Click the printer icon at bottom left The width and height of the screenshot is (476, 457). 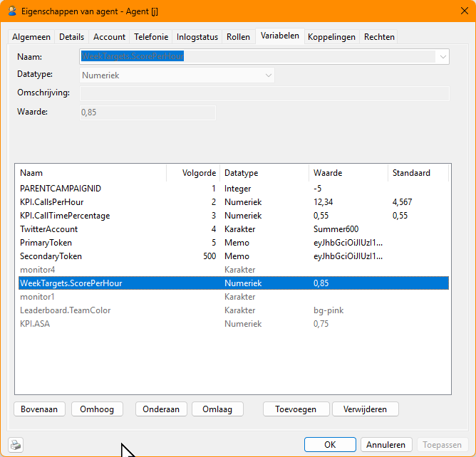click(x=16, y=445)
